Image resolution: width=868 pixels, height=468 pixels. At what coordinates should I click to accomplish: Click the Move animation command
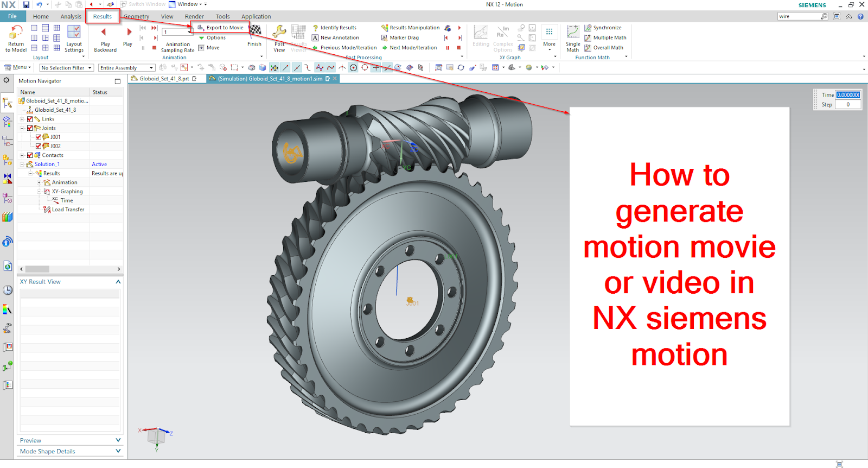pos(209,48)
